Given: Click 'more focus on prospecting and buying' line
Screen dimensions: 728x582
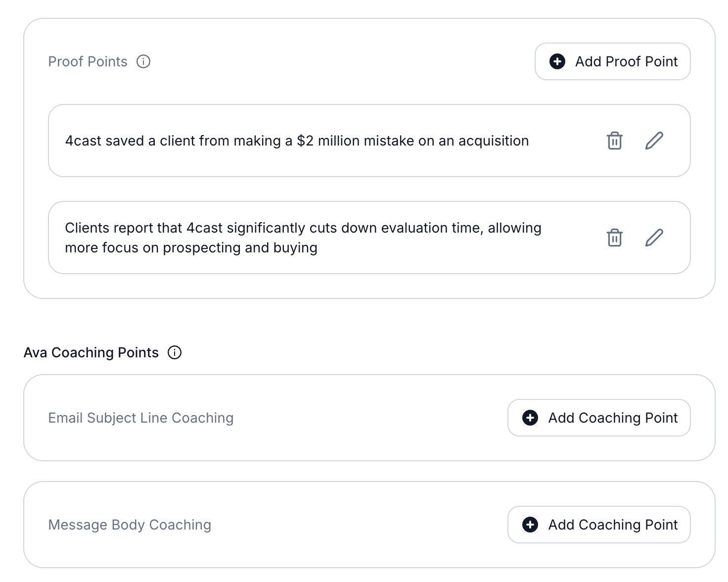Looking at the screenshot, I should [191, 247].
